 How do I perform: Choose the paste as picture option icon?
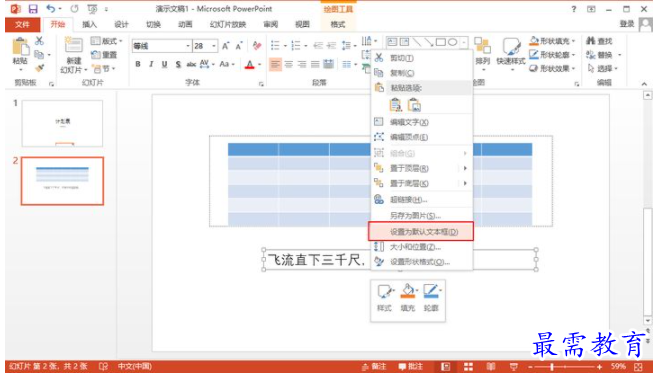(x=414, y=105)
